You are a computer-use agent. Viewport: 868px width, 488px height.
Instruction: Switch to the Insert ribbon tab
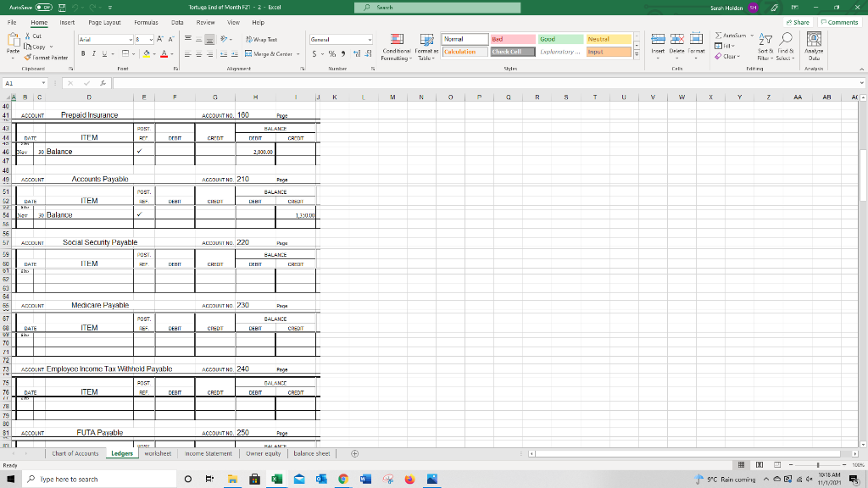click(67, 23)
